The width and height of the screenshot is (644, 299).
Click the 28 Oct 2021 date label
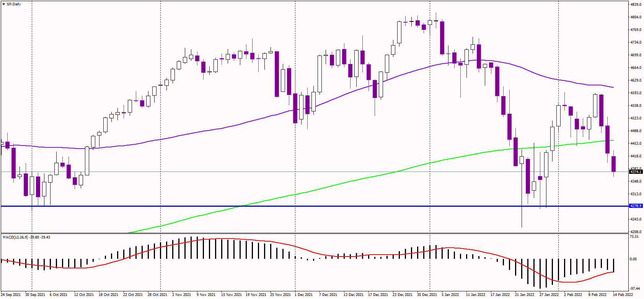(157, 295)
